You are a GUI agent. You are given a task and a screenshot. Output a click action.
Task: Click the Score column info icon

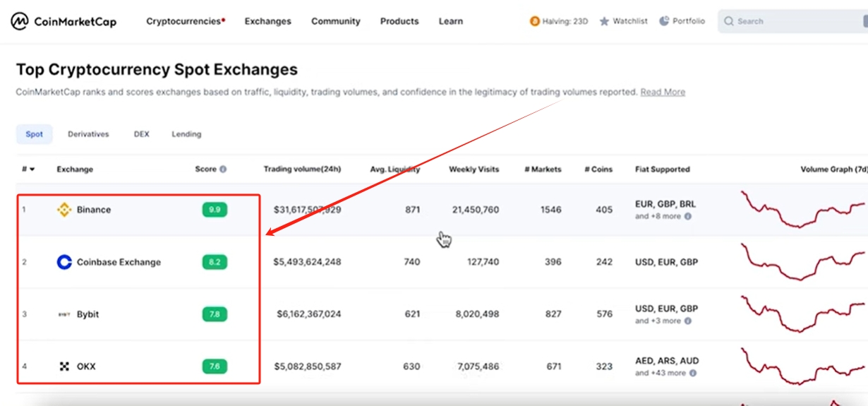tap(223, 169)
